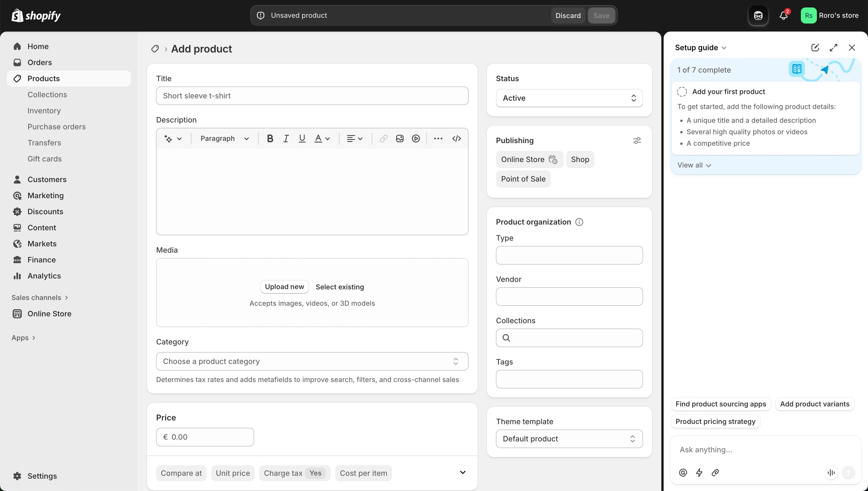Open the Active status dropdown
Image resolution: width=868 pixels, height=491 pixels.
pyautogui.click(x=569, y=98)
